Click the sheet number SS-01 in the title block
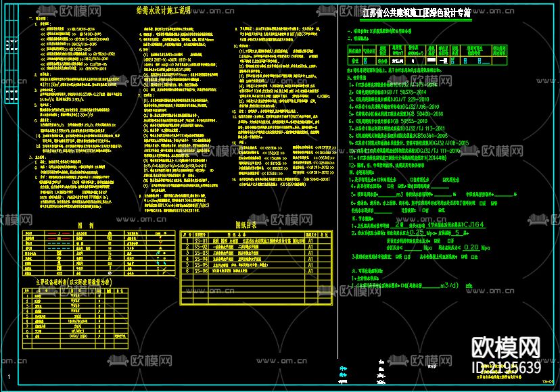Viewport: 560px width, 392px height. tap(547, 382)
